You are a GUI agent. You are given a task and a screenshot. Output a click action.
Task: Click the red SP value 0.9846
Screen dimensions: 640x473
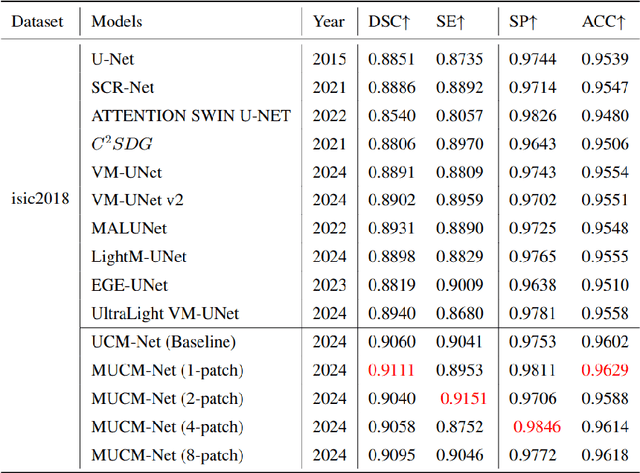point(536,427)
